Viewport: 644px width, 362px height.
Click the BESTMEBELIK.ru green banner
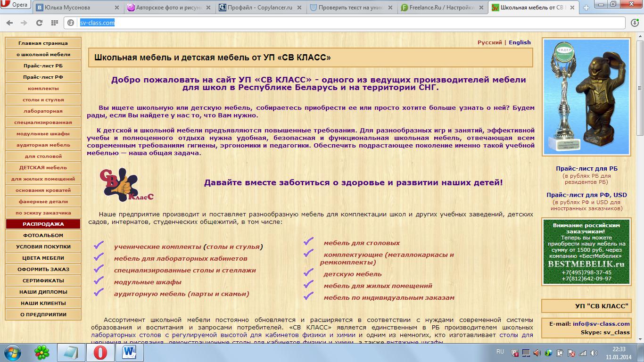coord(586,252)
